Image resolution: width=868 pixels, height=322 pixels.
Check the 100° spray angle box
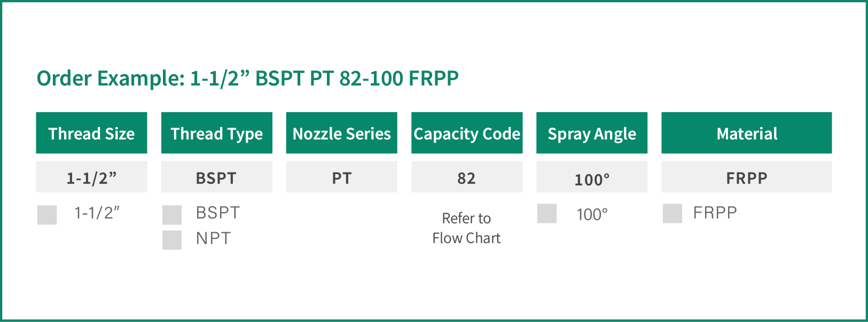(547, 213)
